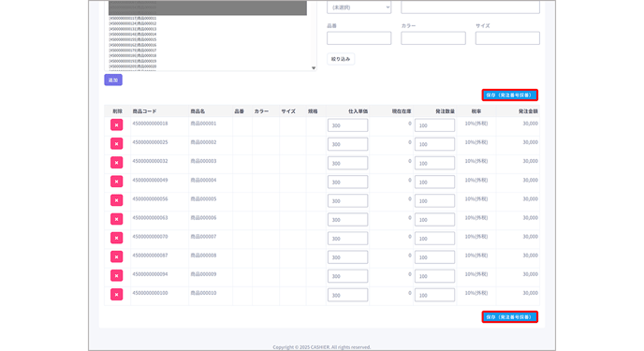Delete the row for 商品000002

pyautogui.click(x=117, y=144)
